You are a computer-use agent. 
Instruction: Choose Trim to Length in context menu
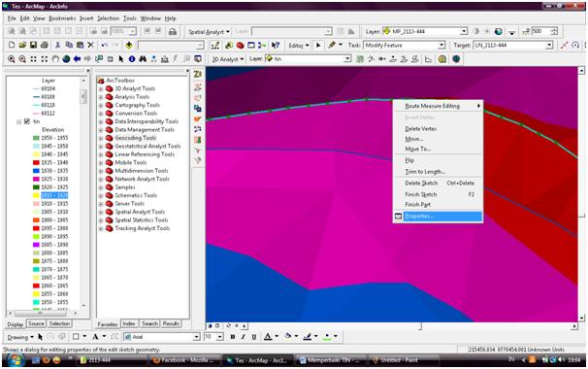click(425, 172)
